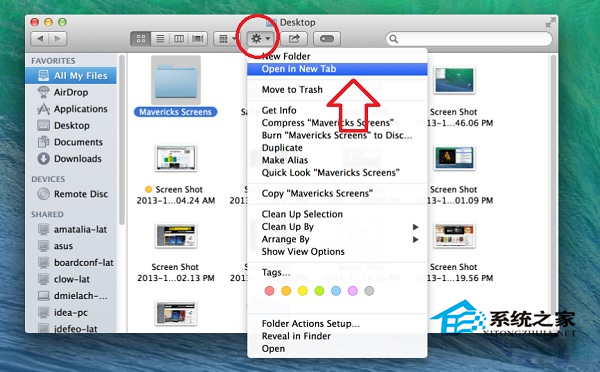Select the Mavericks Screens folder
Image resolution: width=600 pixels, height=372 pixels.
click(x=176, y=86)
